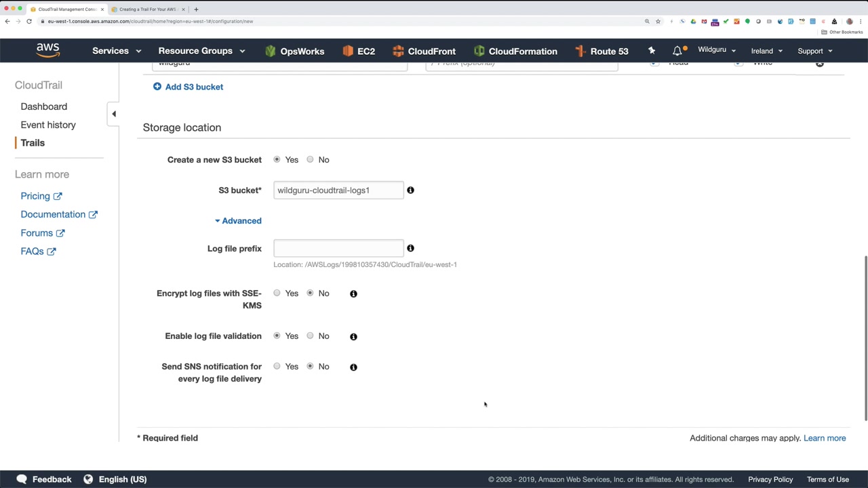The height and width of the screenshot is (488, 868).
Task: Open the Route 53 shortcut icon
Action: 580,51
